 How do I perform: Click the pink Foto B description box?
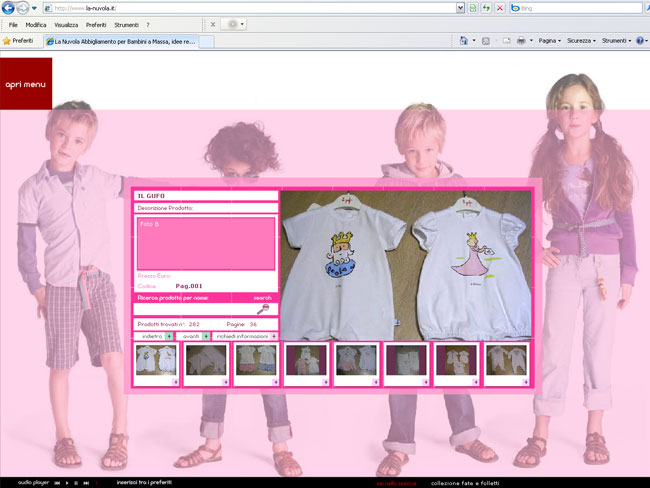(x=206, y=244)
